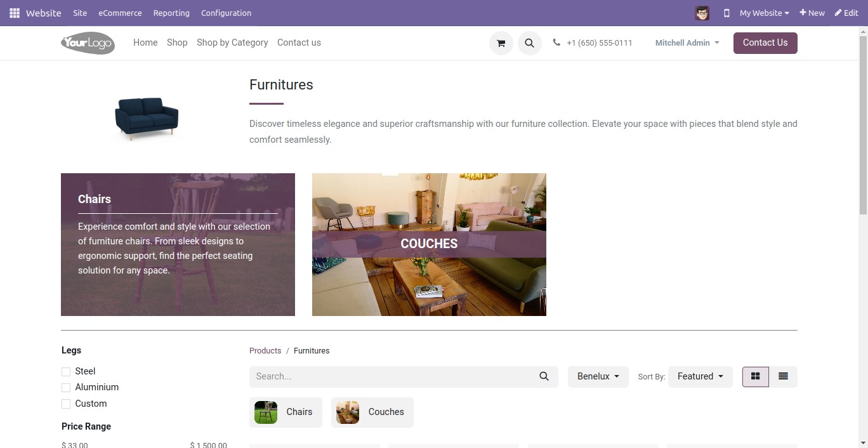
Task: Open the COUCHES banner image
Action: [x=429, y=244]
